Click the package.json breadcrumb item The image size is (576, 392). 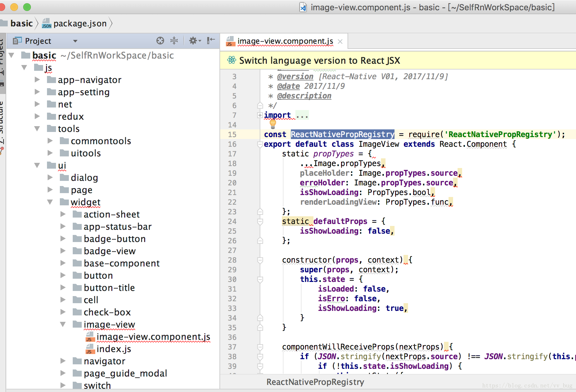coord(80,23)
